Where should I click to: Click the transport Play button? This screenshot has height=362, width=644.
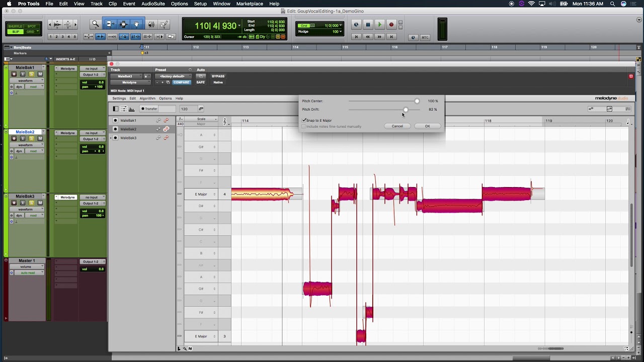379,25
